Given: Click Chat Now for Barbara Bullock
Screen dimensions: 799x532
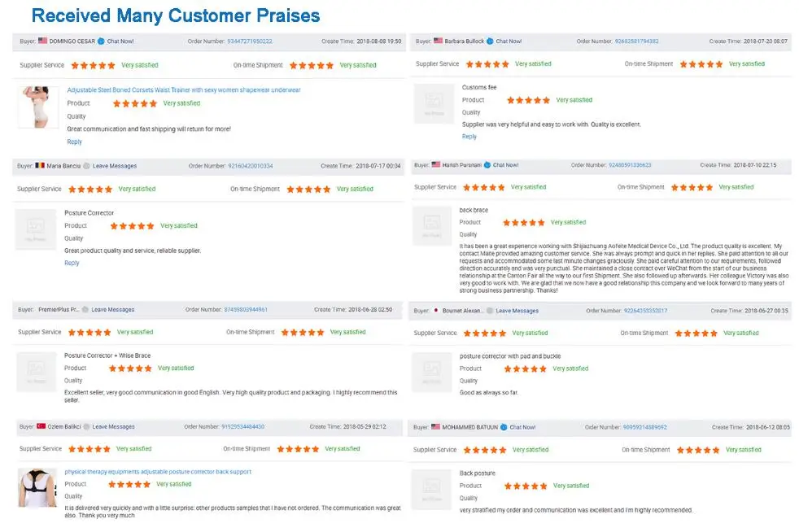Looking at the screenshot, I should [x=509, y=41].
